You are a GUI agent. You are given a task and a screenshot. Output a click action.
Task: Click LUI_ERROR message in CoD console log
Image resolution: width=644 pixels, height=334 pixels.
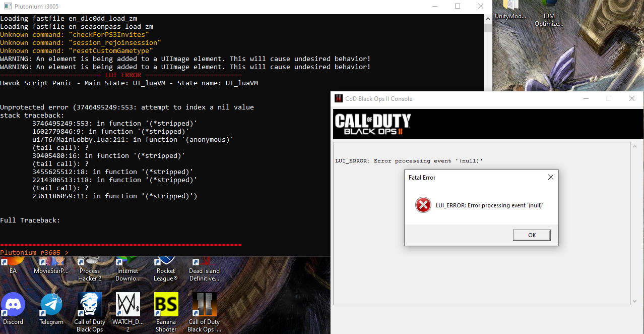409,160
